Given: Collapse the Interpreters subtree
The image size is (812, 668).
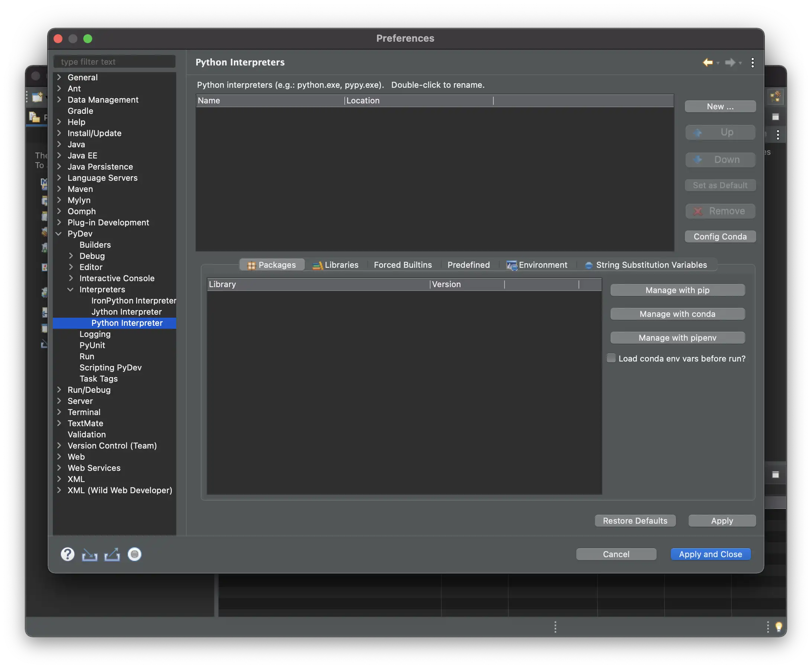Looking at the screenshot, I should 70,289.
